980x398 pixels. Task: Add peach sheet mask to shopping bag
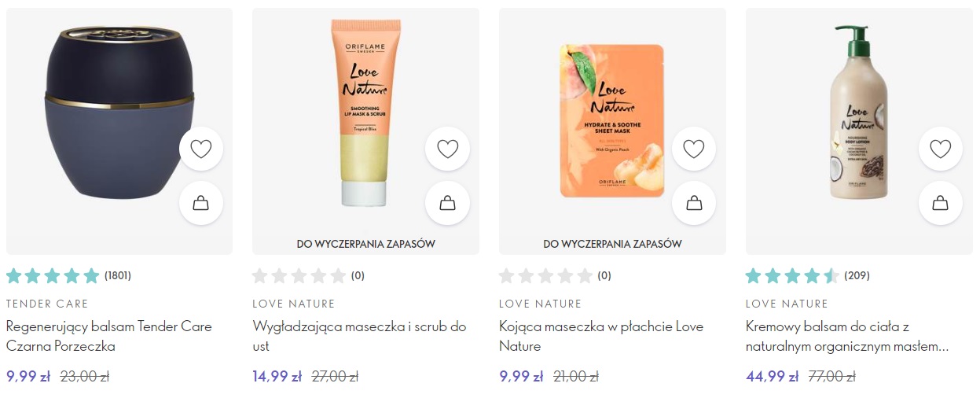694,203
